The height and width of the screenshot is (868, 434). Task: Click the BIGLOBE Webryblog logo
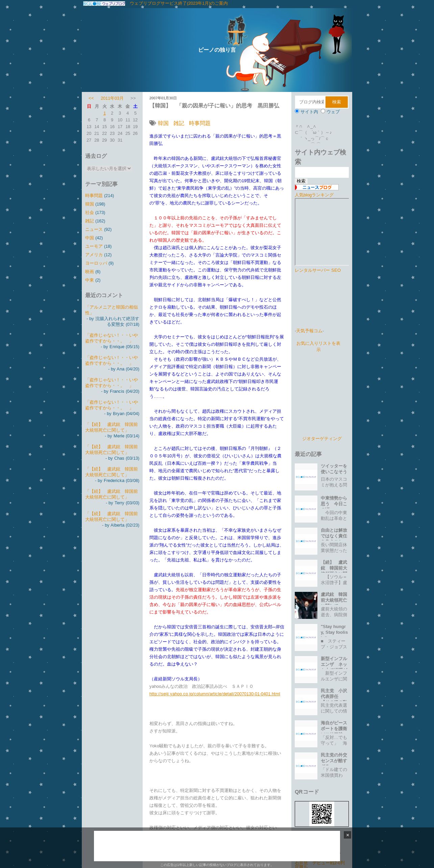coord(104,3)
